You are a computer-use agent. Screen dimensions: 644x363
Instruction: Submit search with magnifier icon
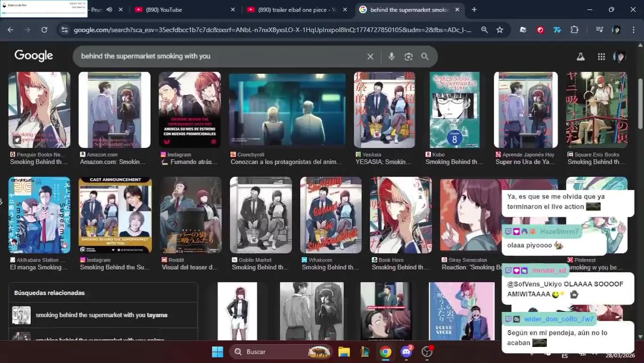point(425,56)
